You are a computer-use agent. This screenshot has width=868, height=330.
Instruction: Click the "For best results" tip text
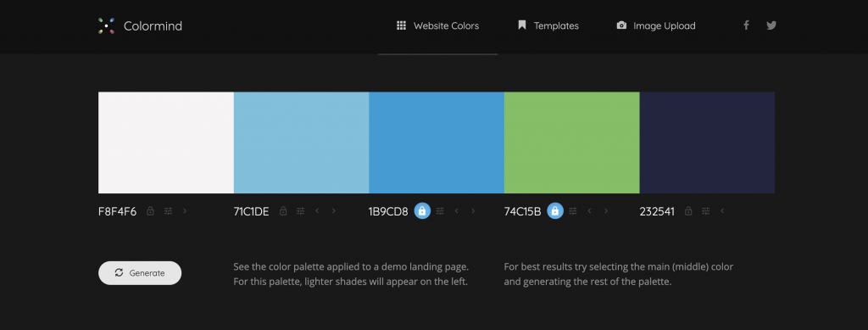click(x=618, y=274)
